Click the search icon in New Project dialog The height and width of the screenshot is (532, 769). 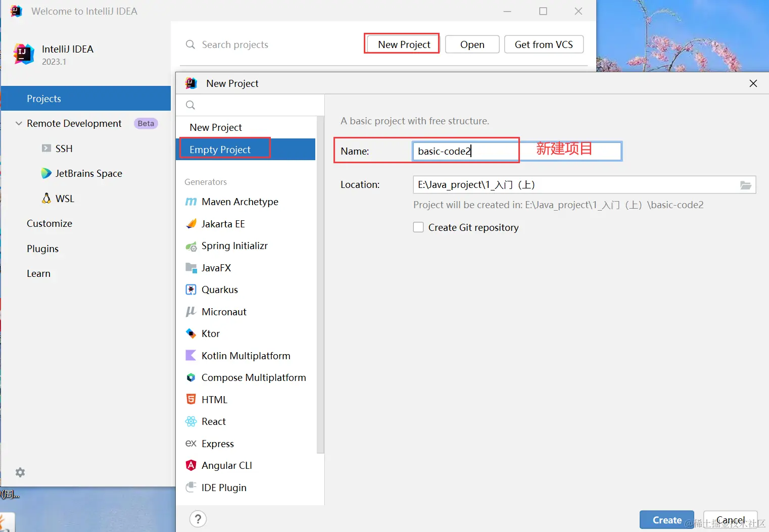[x=190, y=105]
